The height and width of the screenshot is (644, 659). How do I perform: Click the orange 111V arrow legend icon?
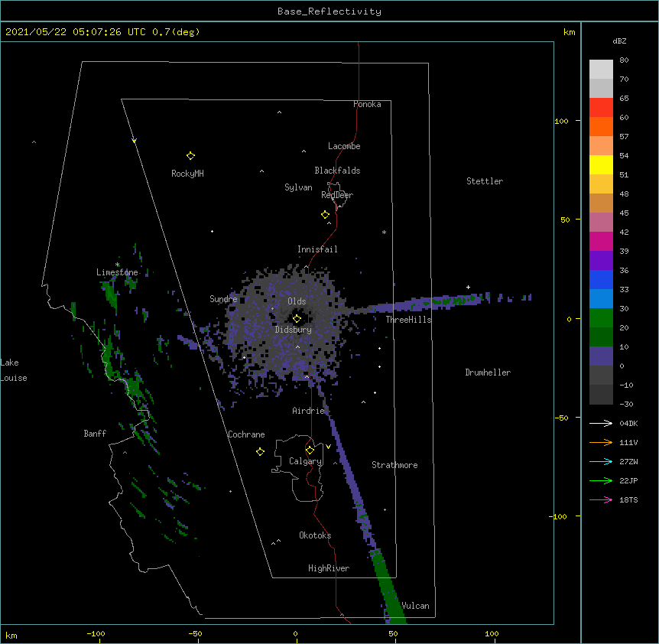coord(601,442)
